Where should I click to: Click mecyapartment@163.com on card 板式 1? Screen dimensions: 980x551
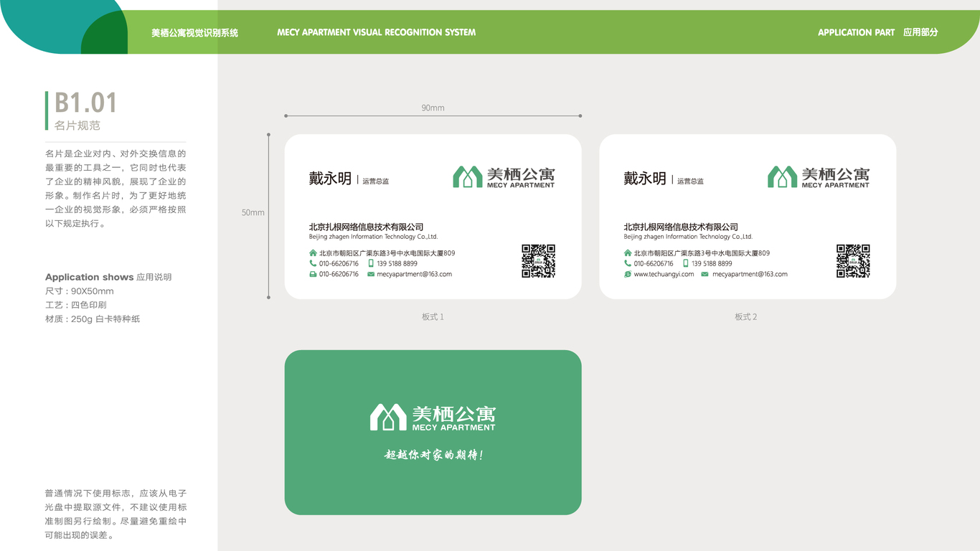[x=415, y=274]
